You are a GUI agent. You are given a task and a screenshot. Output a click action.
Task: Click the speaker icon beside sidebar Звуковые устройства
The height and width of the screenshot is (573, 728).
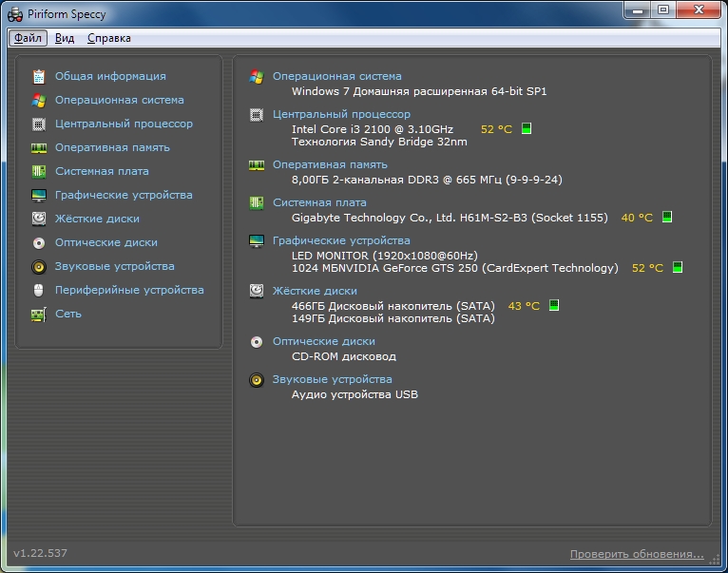click(39, 266)
